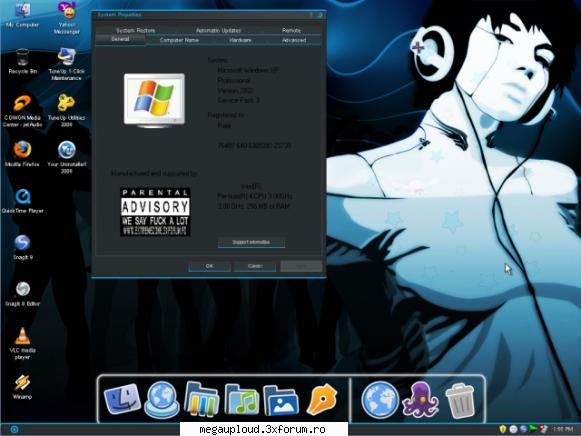Select the SnagIt 9 desktop icon

coord(23,247)
